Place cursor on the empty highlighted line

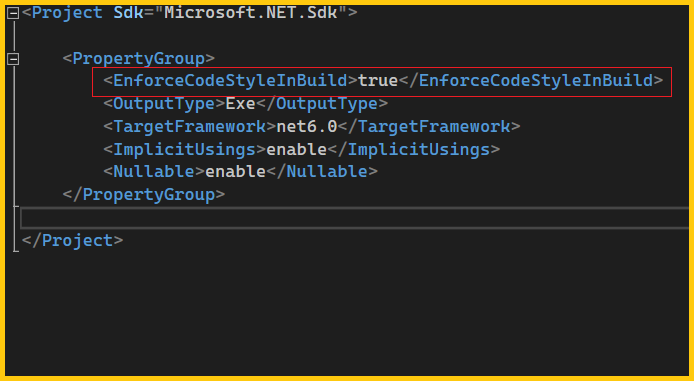354,218
